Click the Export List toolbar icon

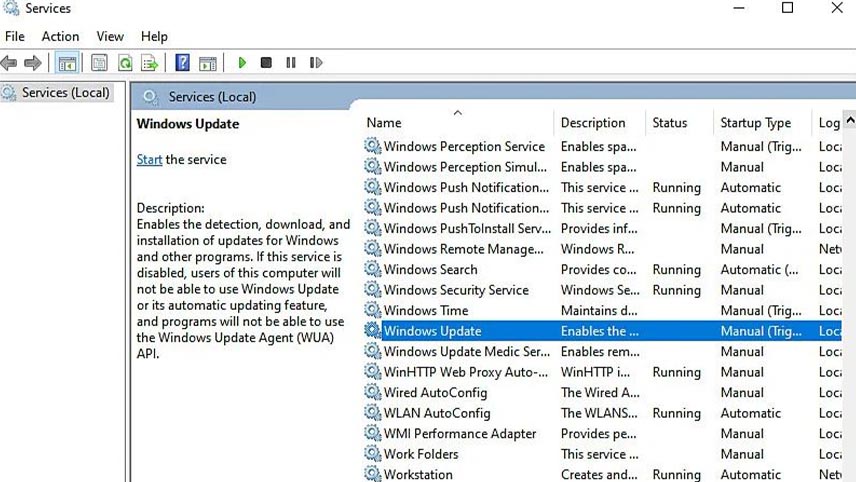pos(149,63)
